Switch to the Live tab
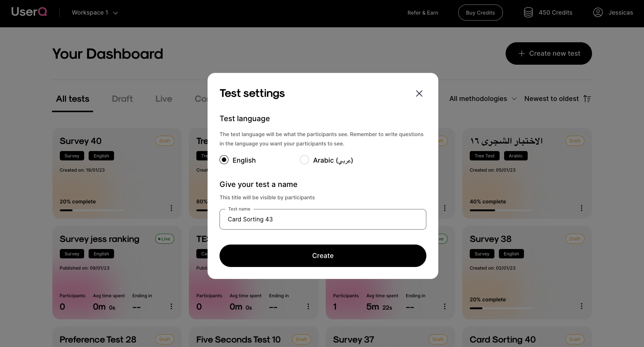644x347 pixels. 164,99
